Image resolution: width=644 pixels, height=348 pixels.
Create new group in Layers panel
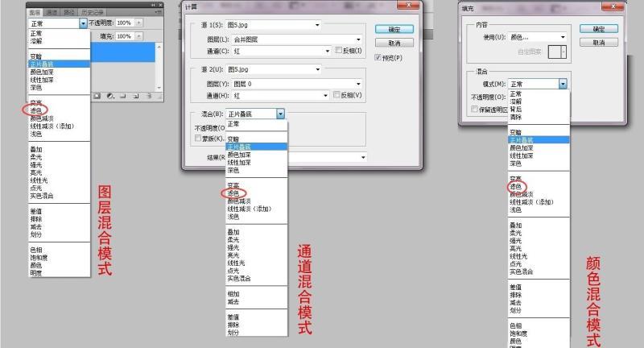coord(123,96)
